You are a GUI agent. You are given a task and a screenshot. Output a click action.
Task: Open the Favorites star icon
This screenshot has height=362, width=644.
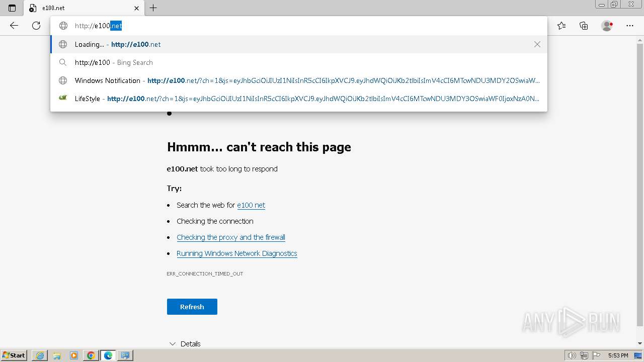pyautogui.click(x=561, y=26)
